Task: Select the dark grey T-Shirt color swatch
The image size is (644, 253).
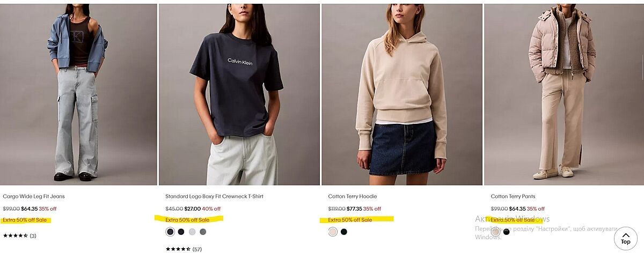Action: [203, 232]
